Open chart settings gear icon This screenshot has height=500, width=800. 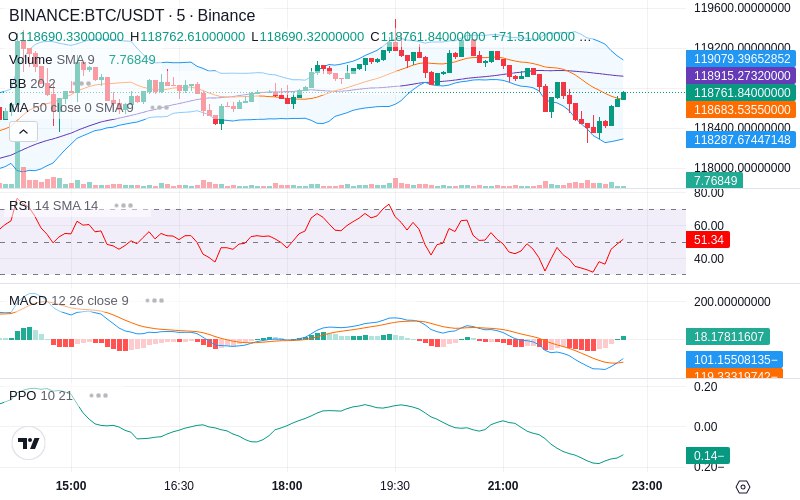point(743,487)
